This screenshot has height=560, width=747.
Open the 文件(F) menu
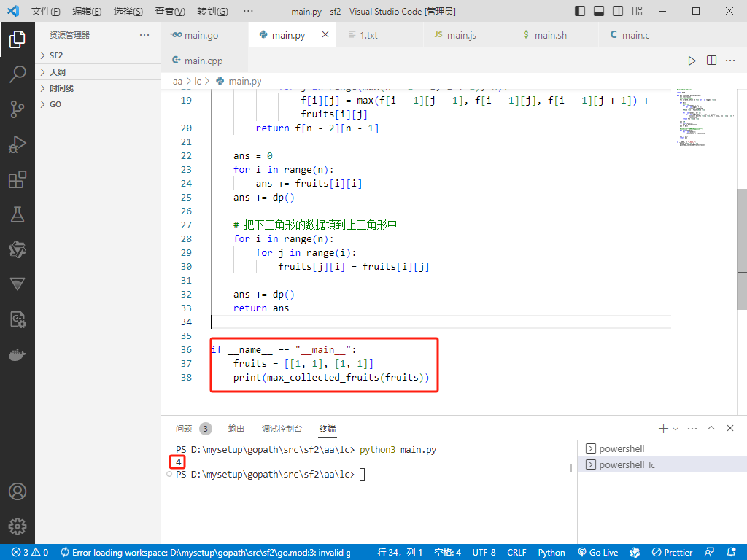[x=46, y=11]
